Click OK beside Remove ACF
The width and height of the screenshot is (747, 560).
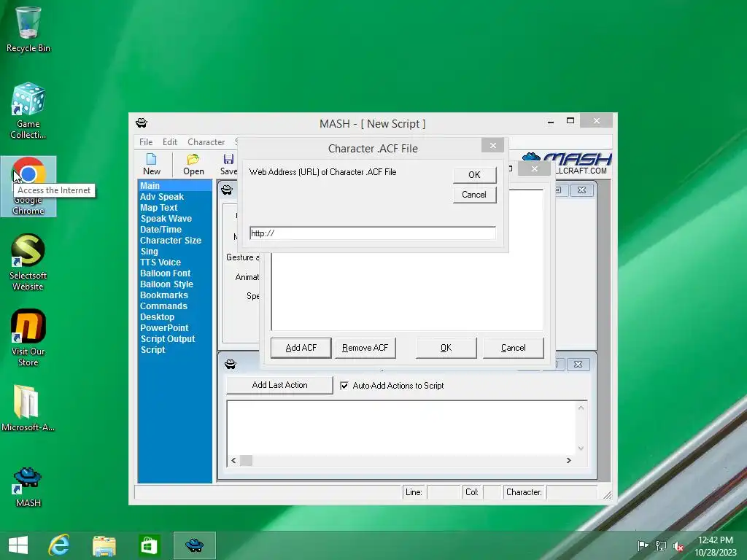(446, 348)
